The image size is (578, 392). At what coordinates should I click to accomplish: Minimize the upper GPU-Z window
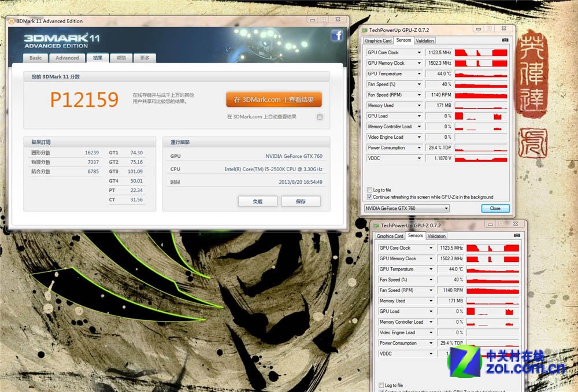tap(479, 29)
